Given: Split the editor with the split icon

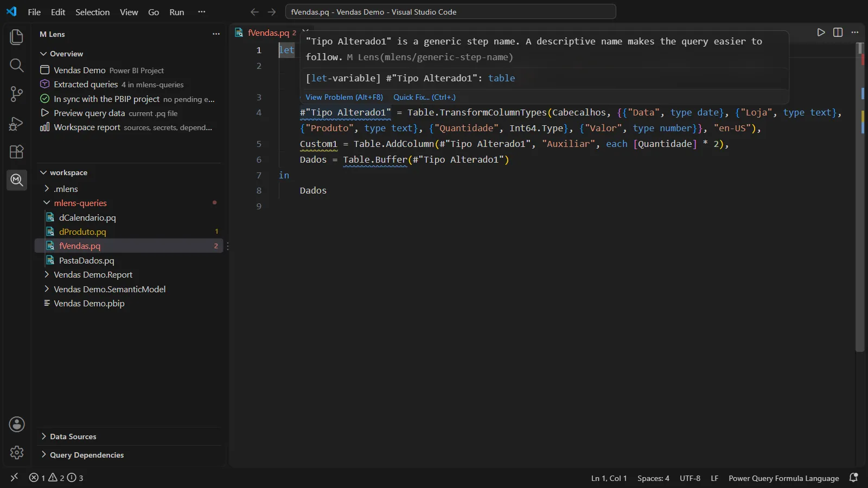Looking at the screenshot, I should [x=838, y=33].
